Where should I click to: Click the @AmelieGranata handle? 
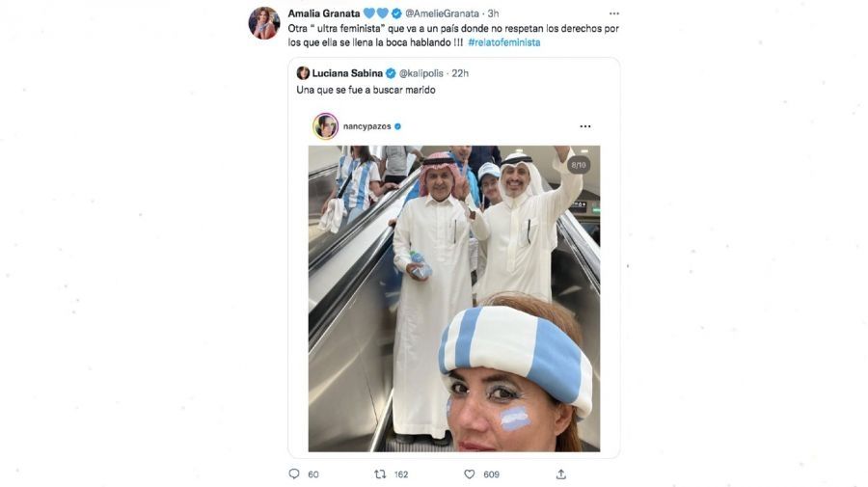pyautogui.click(x=442, y=14)
